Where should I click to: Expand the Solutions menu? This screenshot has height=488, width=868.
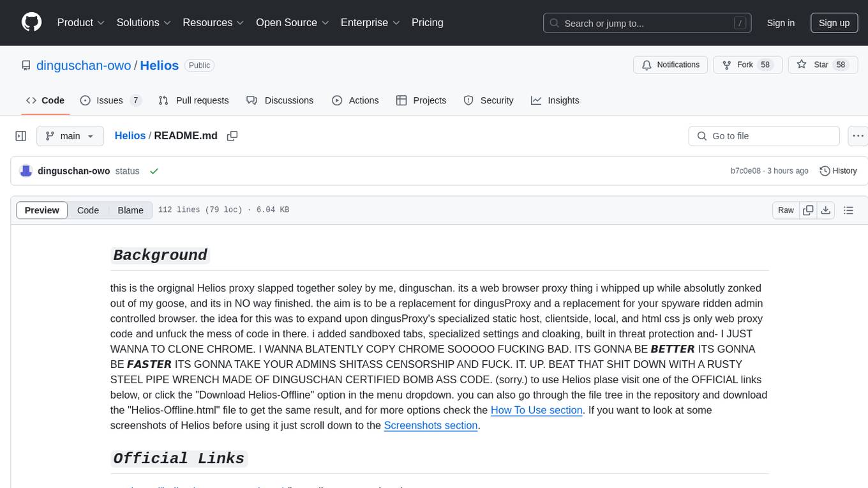[144, 22]
